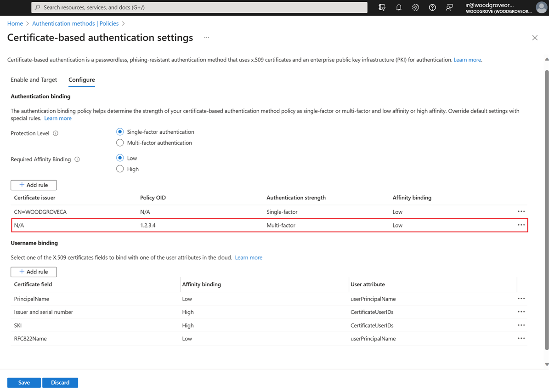
Task: Open the actions menu for the 1.2.3.4 policy rule
Action: tap(521, 225)
